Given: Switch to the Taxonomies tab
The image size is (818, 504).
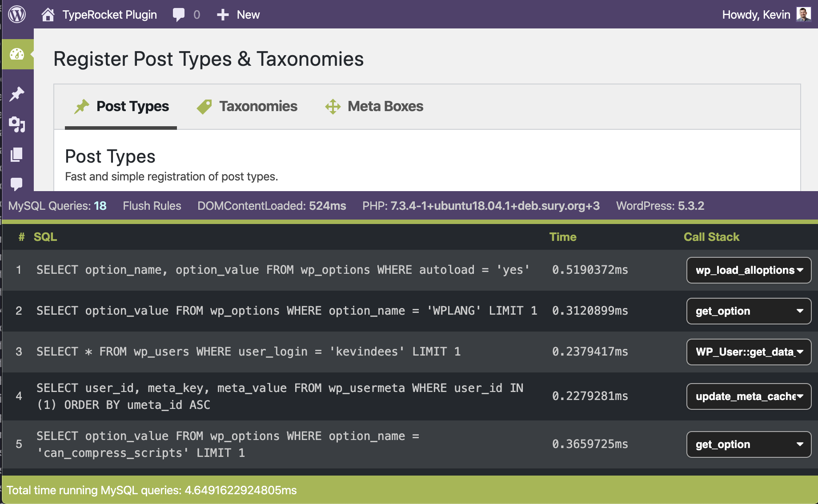Looking at the screenshot, I should (x=247, y=107).
